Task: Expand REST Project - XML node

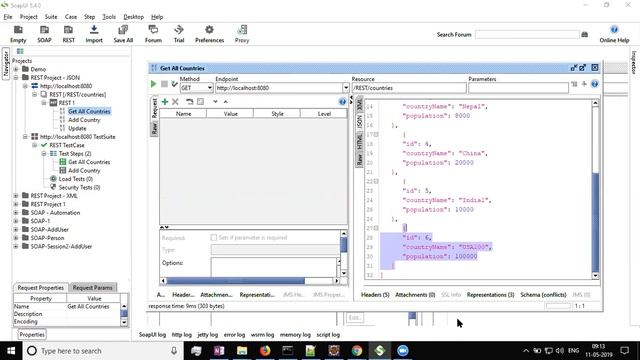Action: 16,196
